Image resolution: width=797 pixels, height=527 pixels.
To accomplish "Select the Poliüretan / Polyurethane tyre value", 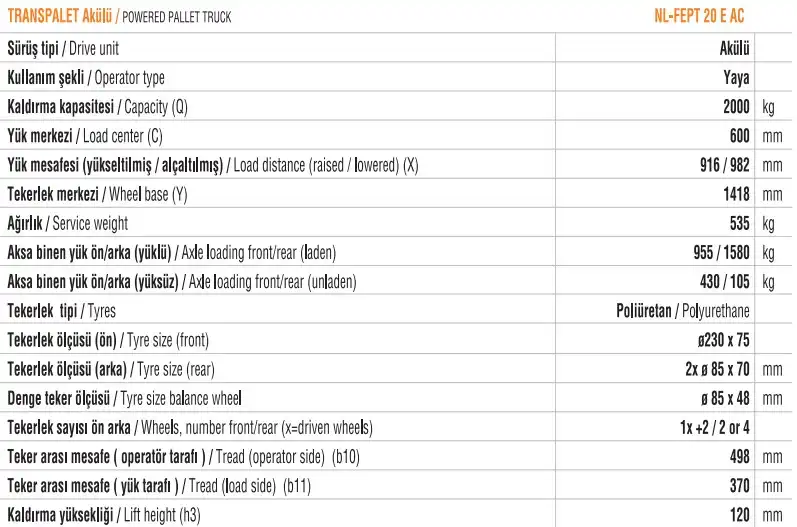I will pyautogui.click(x=683, y=311).
